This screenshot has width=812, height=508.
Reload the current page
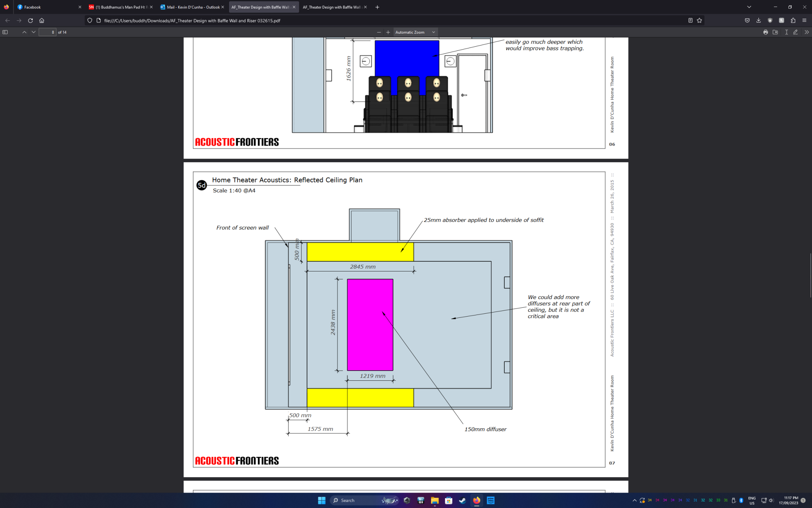[30, 20]
